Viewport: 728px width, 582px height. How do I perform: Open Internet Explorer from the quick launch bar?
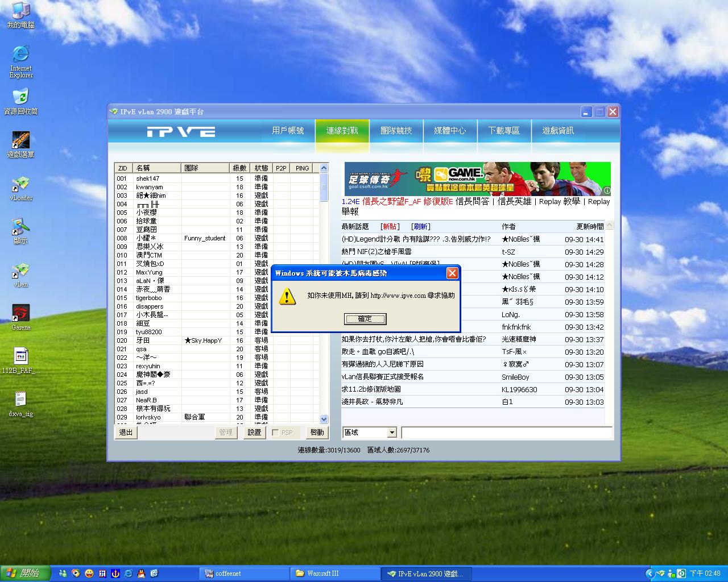tap(128, 573)
